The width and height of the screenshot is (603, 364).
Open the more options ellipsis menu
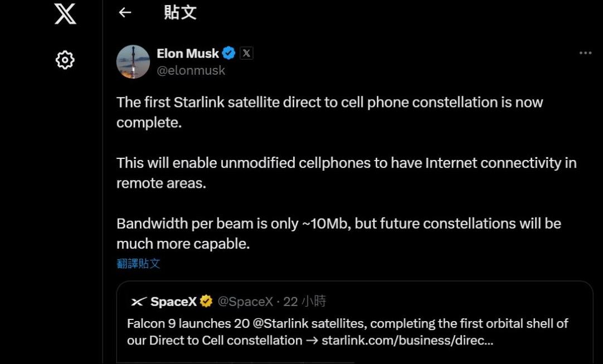point(585,53)
